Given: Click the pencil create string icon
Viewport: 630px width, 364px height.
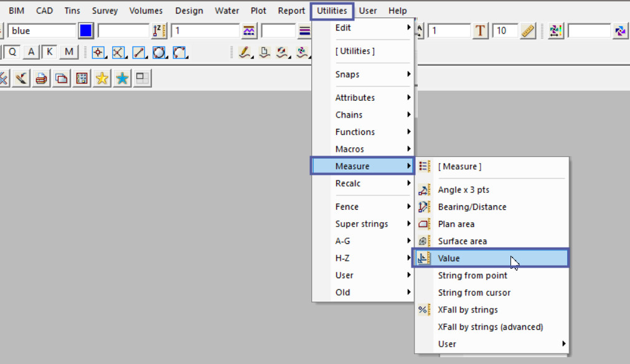Looking at the screenshot, I should 245,53.
